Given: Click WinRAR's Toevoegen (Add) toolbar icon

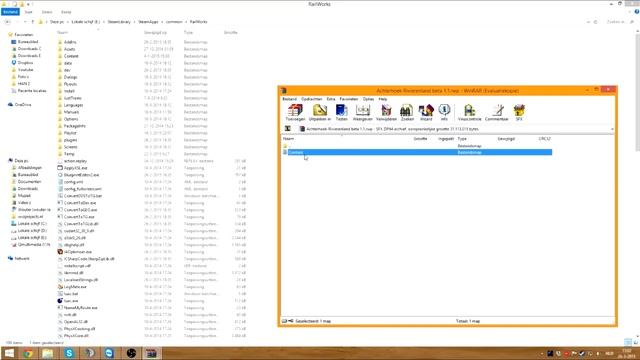Looking at the screenshot, I should (x=295, y=112).
